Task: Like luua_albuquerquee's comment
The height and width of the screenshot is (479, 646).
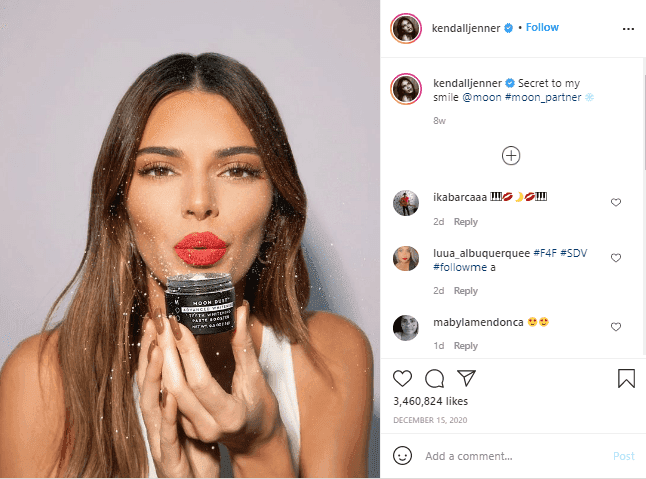Action: pyautogui.click(x=616, y=258)
